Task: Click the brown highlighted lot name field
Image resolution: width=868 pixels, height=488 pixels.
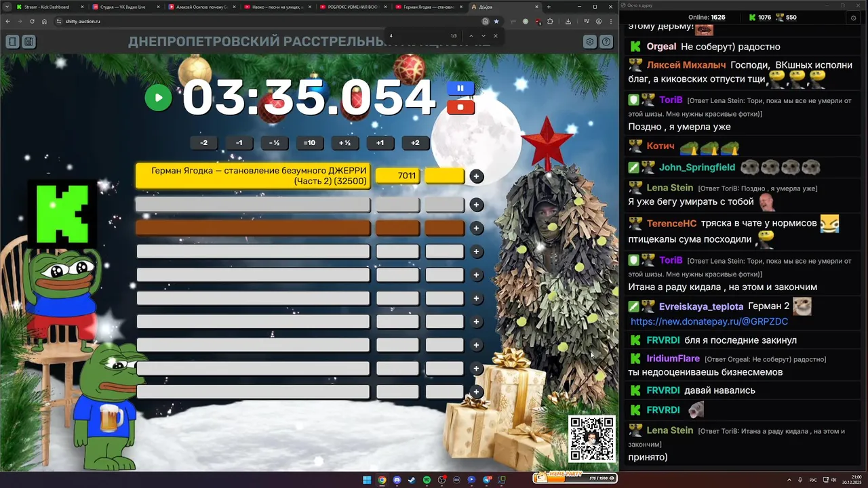Action: 254,228
